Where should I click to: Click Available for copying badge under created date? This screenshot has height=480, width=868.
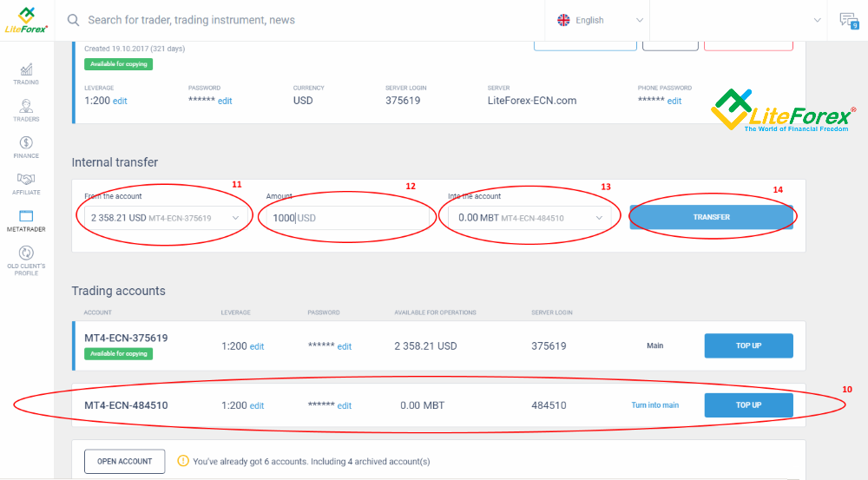point(118,64)
